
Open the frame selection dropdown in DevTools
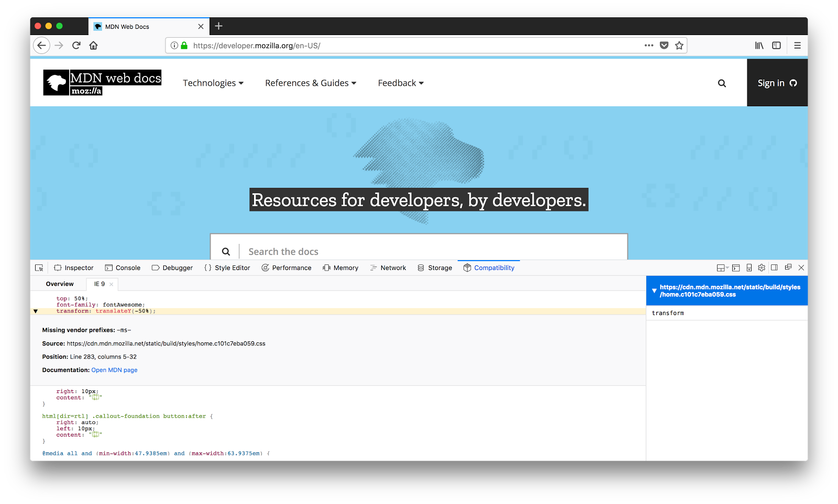coord(723,268)
